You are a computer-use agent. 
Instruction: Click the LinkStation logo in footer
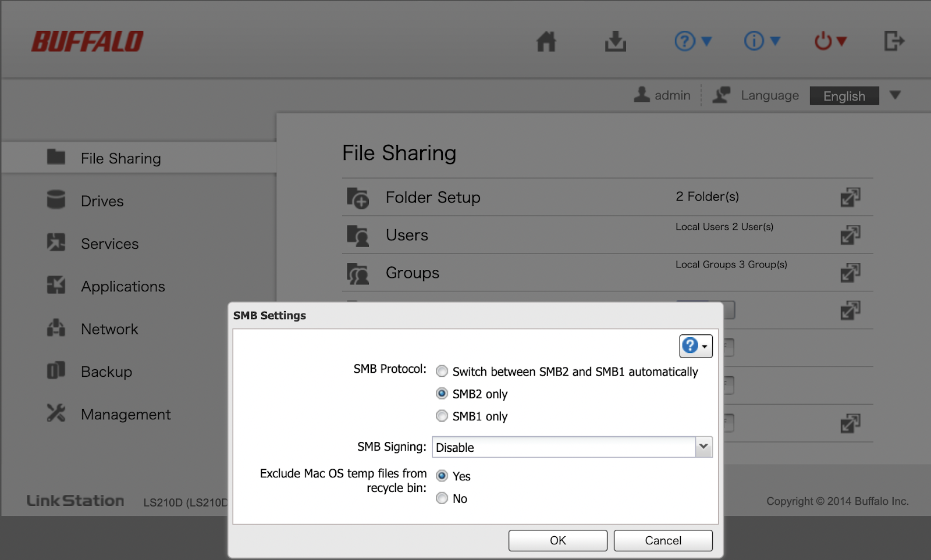76,501
